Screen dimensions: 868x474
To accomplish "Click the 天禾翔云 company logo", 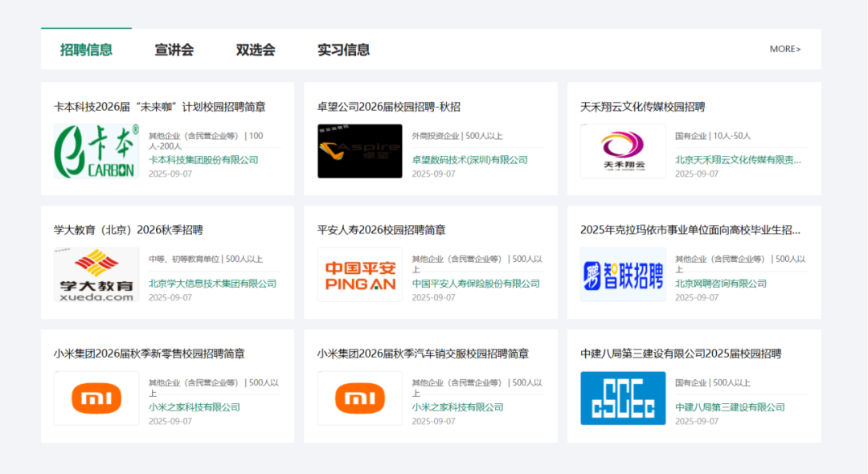I will [623, 151].
